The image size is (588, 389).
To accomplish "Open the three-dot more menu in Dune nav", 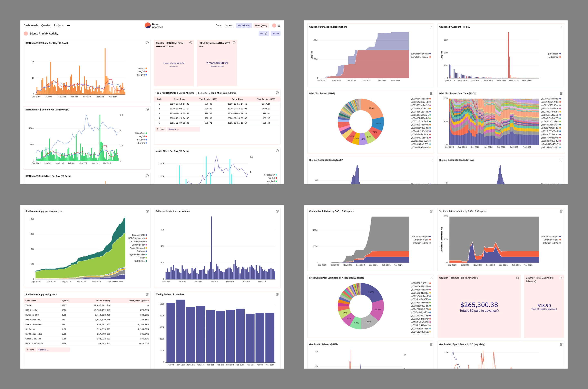I will [x=68, y=25].
